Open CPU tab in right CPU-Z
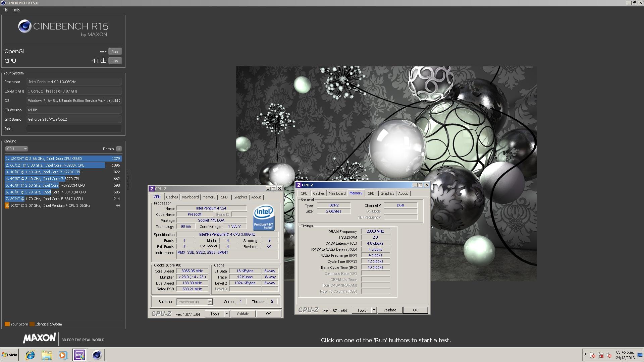 304,193
